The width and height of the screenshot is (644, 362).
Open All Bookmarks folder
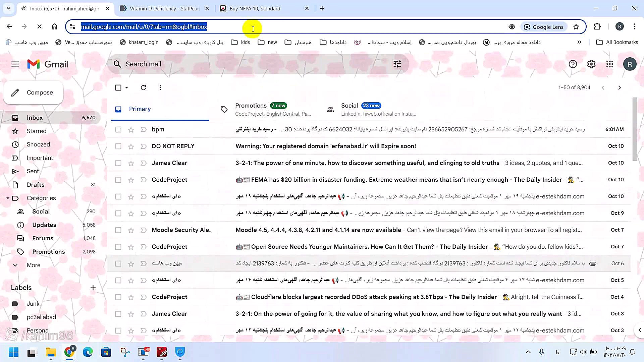coord(617,42)
